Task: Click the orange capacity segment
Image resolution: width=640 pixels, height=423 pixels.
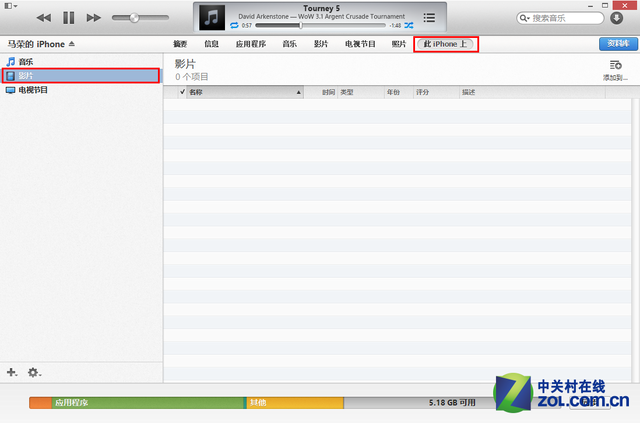Action: [x=40, y=403]
